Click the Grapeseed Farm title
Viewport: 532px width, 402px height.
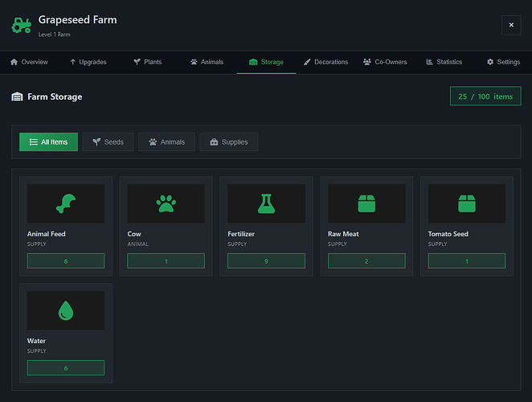[77, 19]
